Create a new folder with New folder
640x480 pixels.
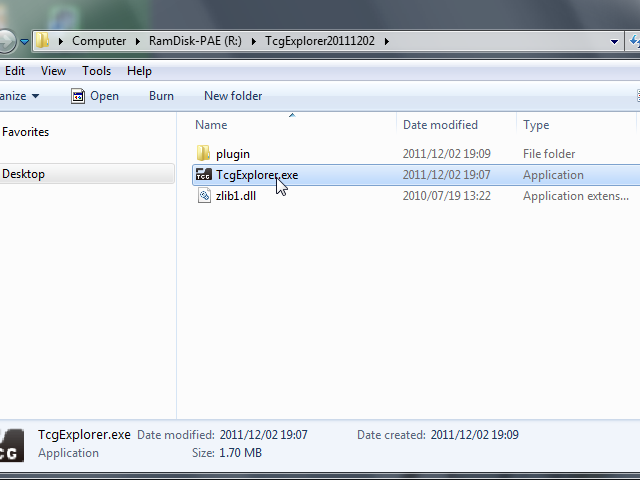pos(233,96)
